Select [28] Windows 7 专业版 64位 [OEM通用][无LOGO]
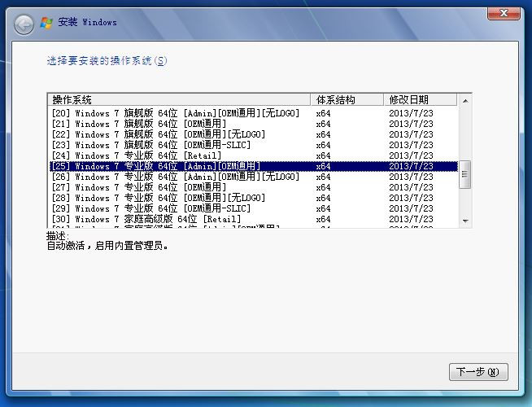 pyautogui.click(x=254, y=198)
